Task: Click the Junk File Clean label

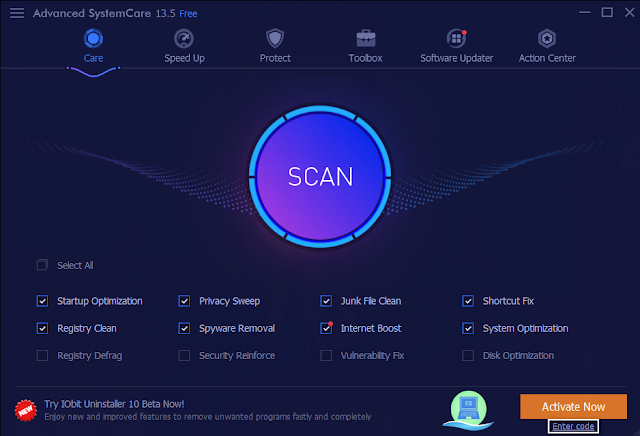Action: (371, 301)
